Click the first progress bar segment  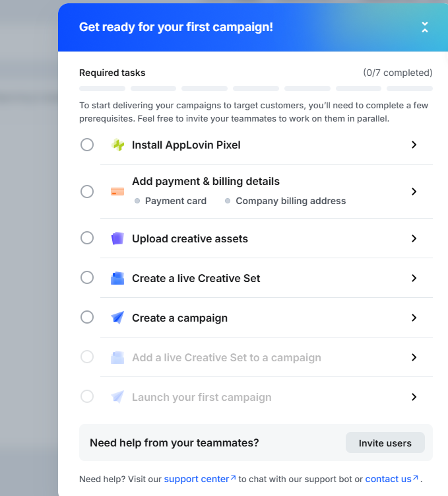pos(102,89)
